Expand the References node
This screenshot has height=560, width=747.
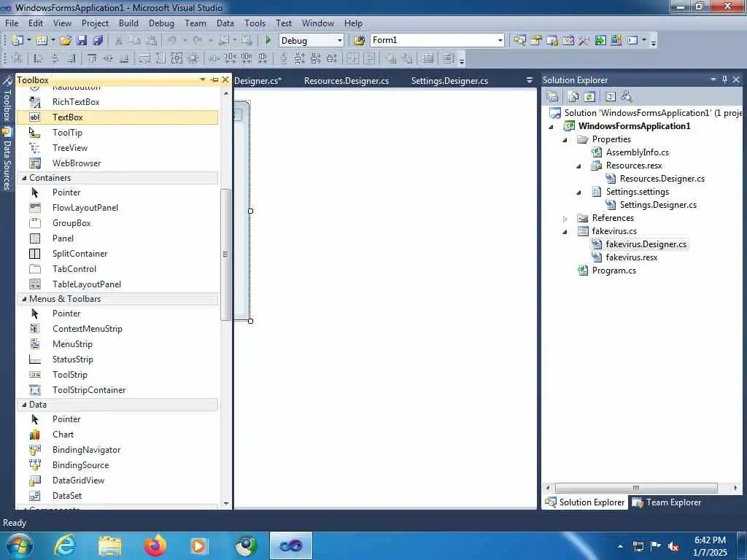565,219
